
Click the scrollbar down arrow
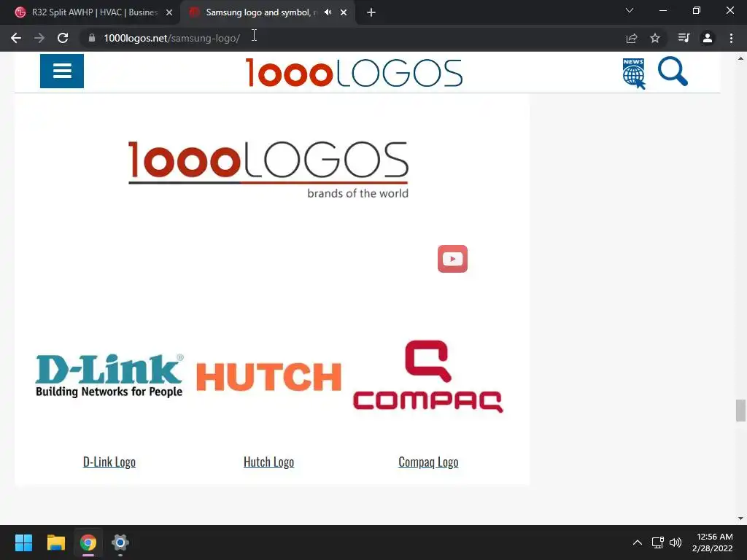coord(740,518)
